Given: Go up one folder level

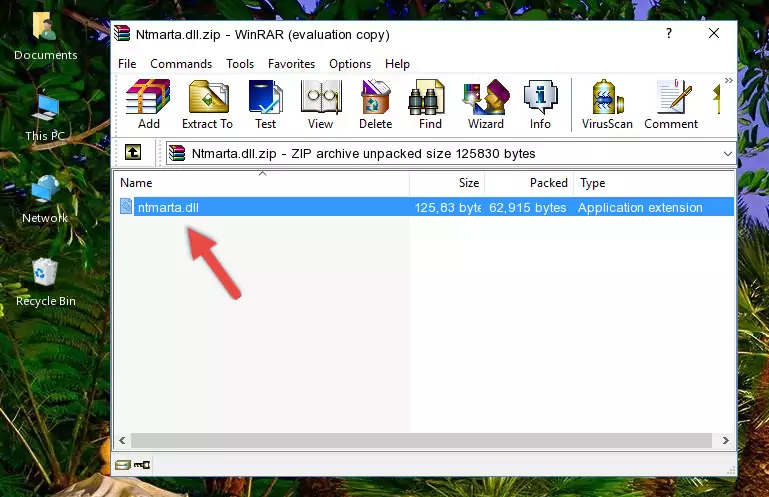Looking at the screenshot, I should pyautogui.click(x=133, y=153).
